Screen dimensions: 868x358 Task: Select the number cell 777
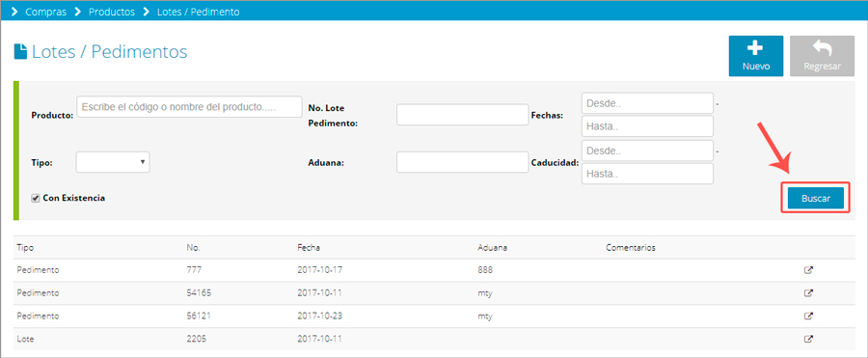194,270
